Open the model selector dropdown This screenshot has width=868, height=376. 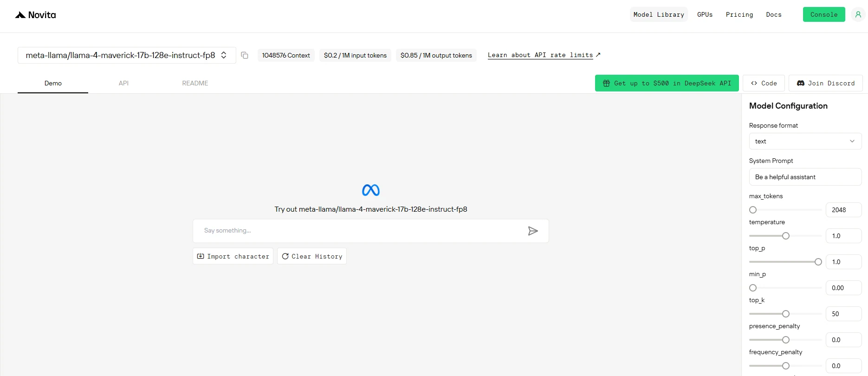tap(127, 55)
